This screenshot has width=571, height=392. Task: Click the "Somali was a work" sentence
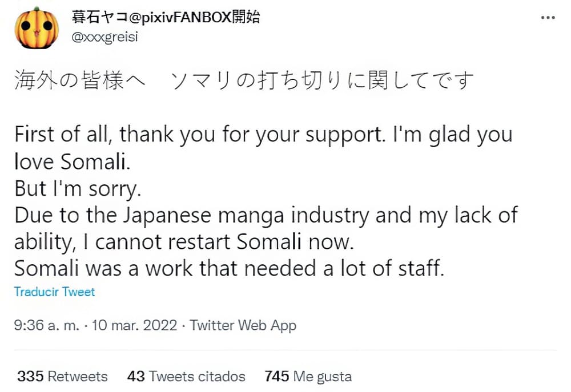[228, 269]
